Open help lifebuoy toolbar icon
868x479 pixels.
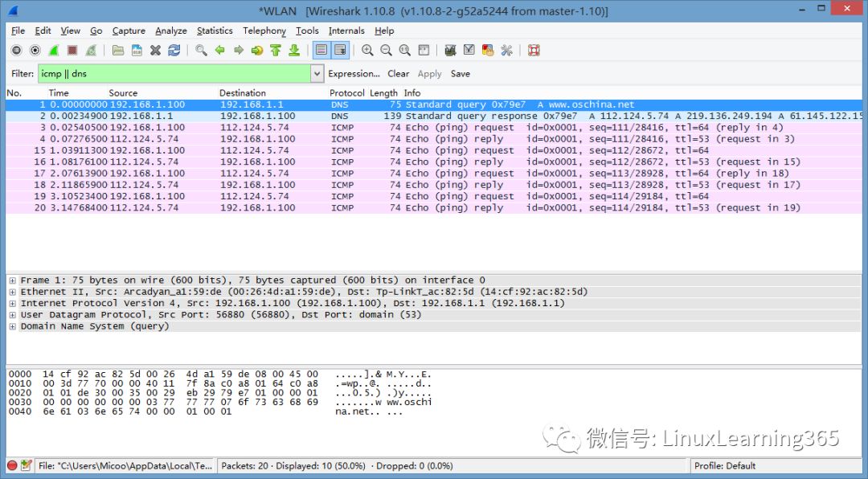[534, 51]
